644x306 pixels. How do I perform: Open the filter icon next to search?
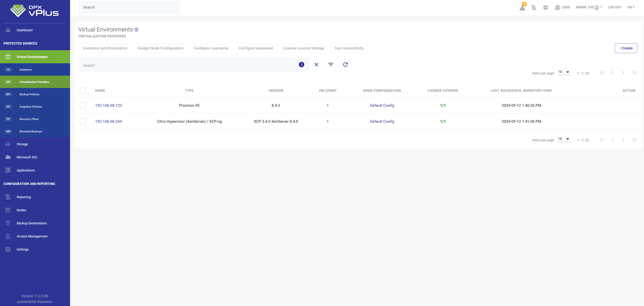(331, 64)
